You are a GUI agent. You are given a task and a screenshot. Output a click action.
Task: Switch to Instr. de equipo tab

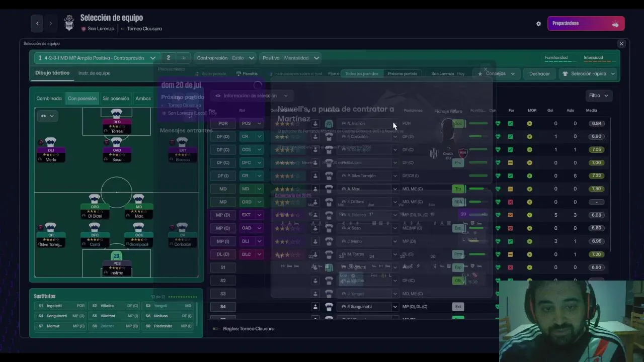(x=94, y=73)
